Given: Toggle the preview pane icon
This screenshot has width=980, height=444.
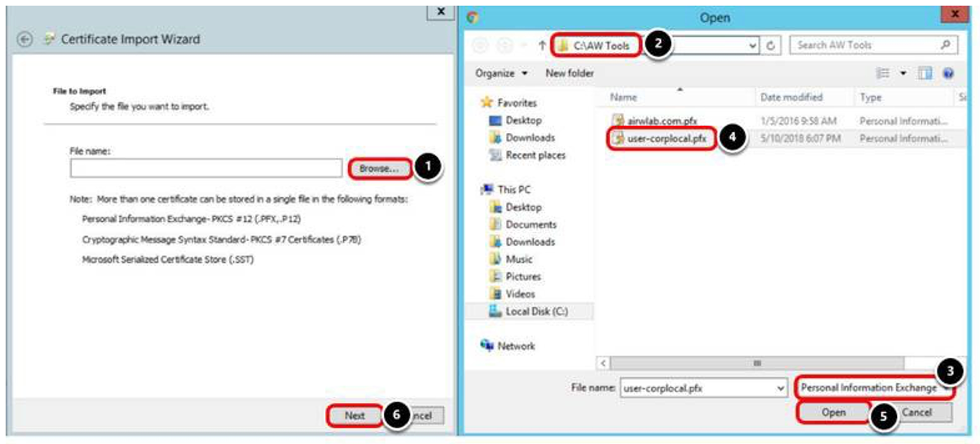Looking at the screenshot, I should tap(925, 73).
